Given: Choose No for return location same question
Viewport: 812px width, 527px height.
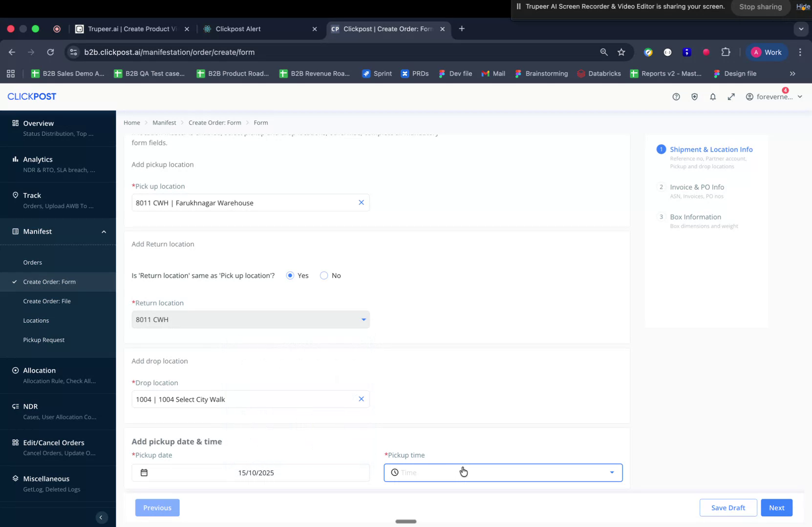Looking at the screenshot, I should pyautogui.click(x=323, y=275).
